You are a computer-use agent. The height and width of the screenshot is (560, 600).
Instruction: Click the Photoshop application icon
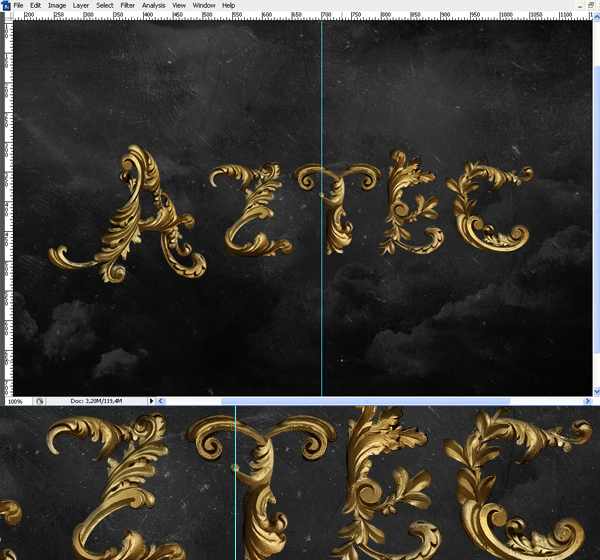(x=5, y=5)
